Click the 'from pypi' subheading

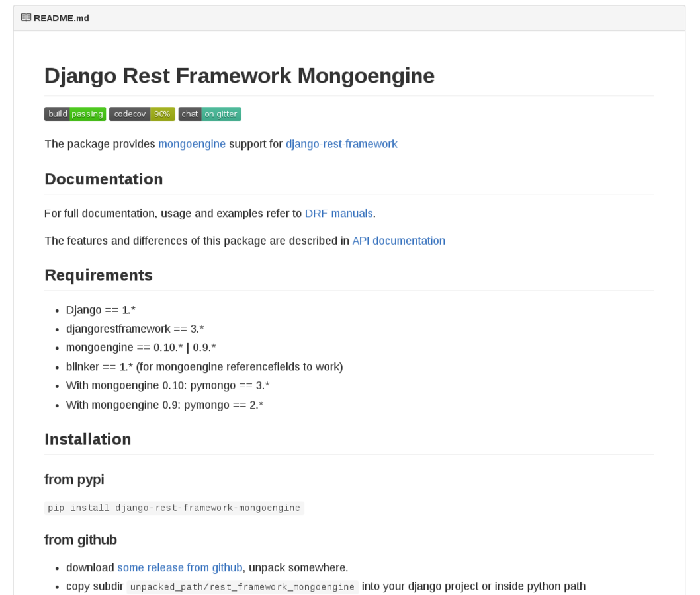(x=74, y=479)
